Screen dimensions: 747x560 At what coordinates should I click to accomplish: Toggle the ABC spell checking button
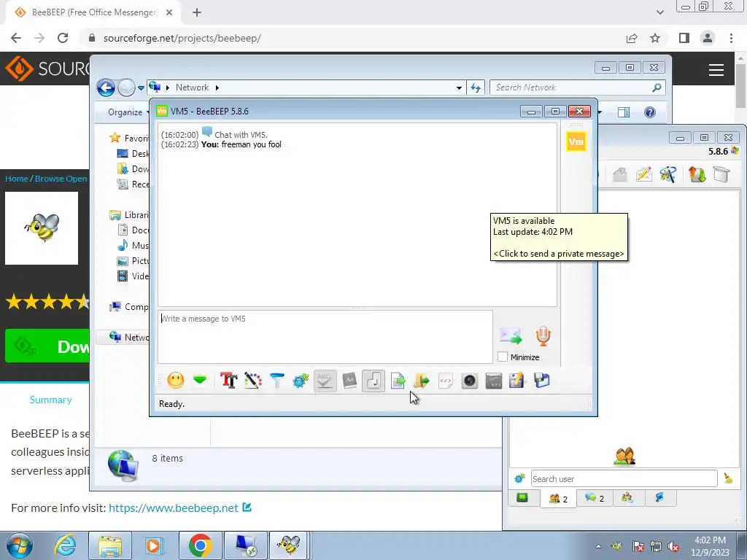point(325,381)
